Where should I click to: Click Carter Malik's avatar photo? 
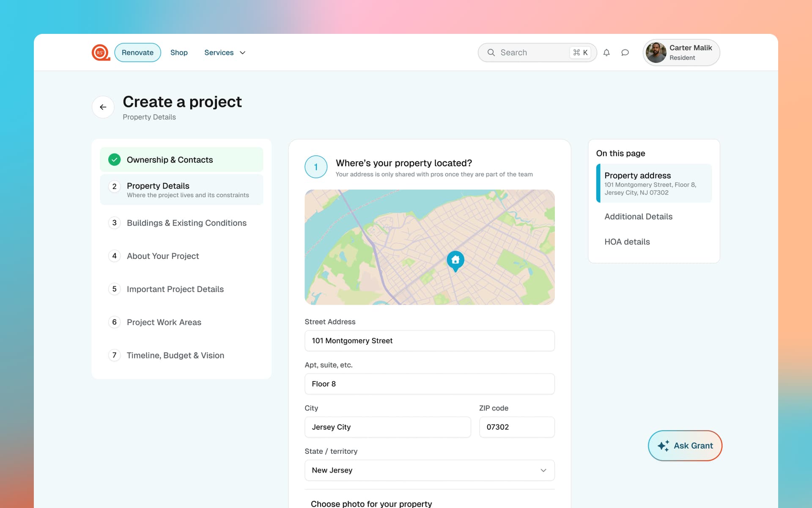656,52
